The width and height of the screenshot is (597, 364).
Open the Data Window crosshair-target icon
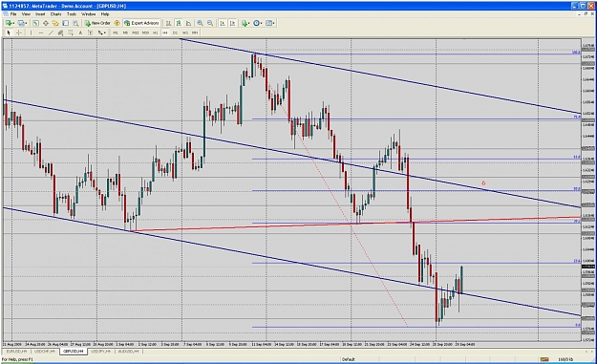[x=46, y=23]
